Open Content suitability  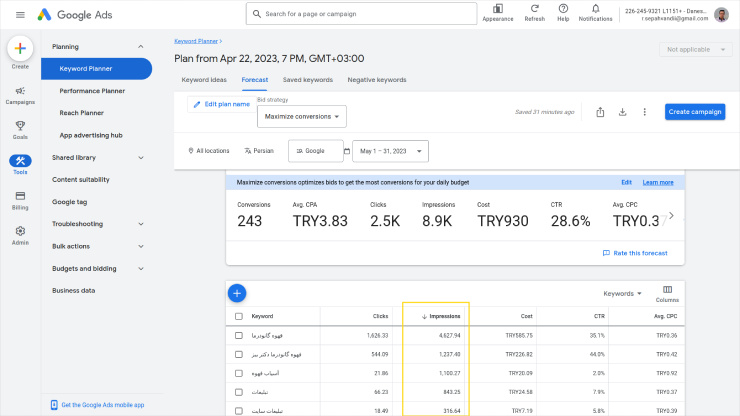click(x=81, y=179)
